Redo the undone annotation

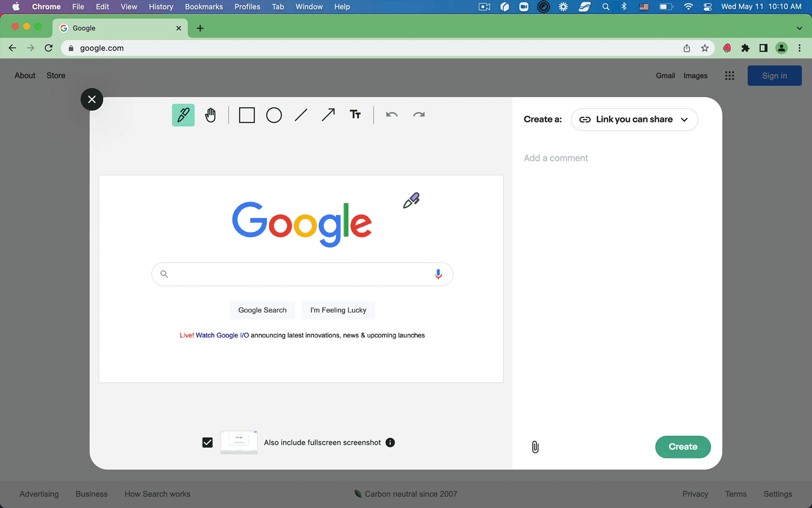418,114
